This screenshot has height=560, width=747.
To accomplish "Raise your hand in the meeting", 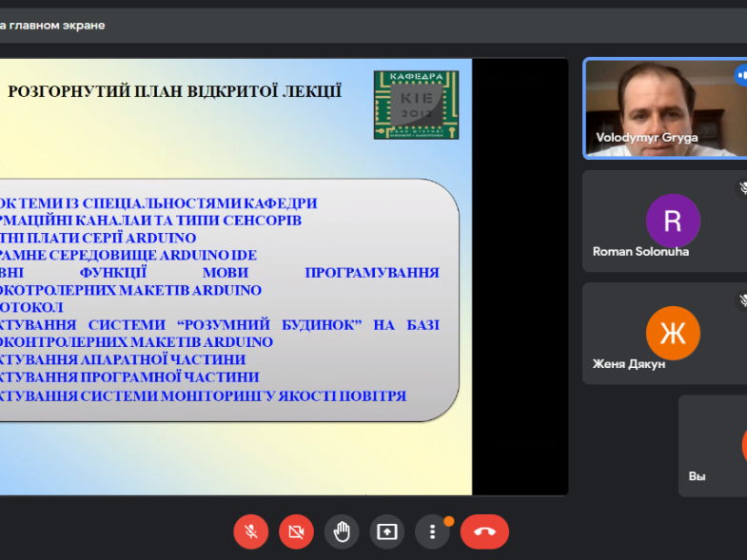I will [x=342, y=531].
